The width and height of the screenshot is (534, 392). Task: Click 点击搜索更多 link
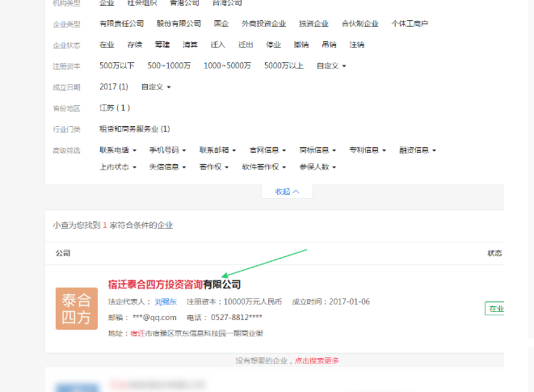(x=317, y=360)
